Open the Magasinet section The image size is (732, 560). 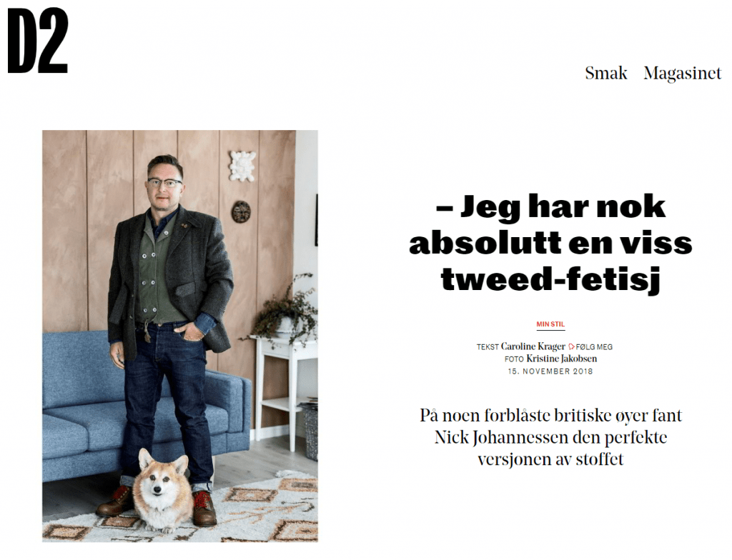point(682,74)
